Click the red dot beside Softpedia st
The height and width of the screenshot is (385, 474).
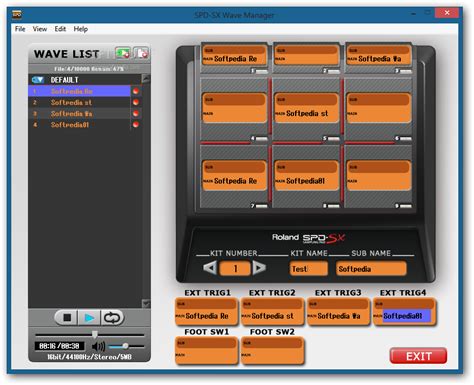[136, 102]
